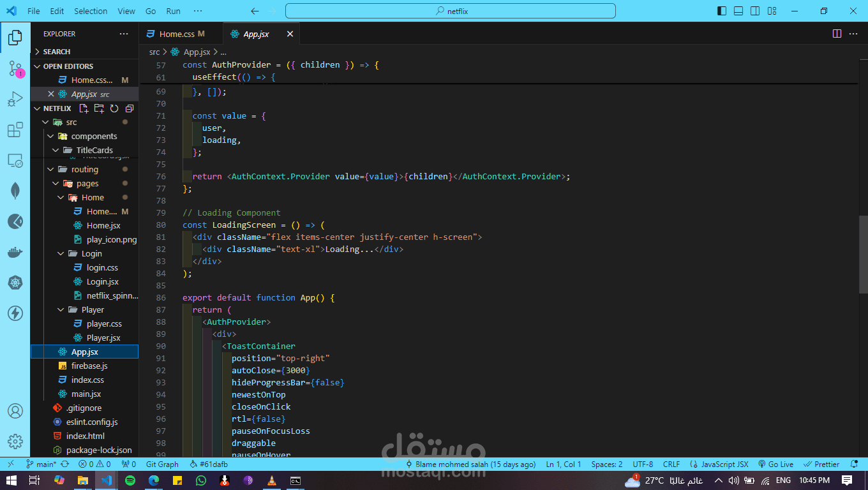Show more menu items ellipsis

coord(198,11)
